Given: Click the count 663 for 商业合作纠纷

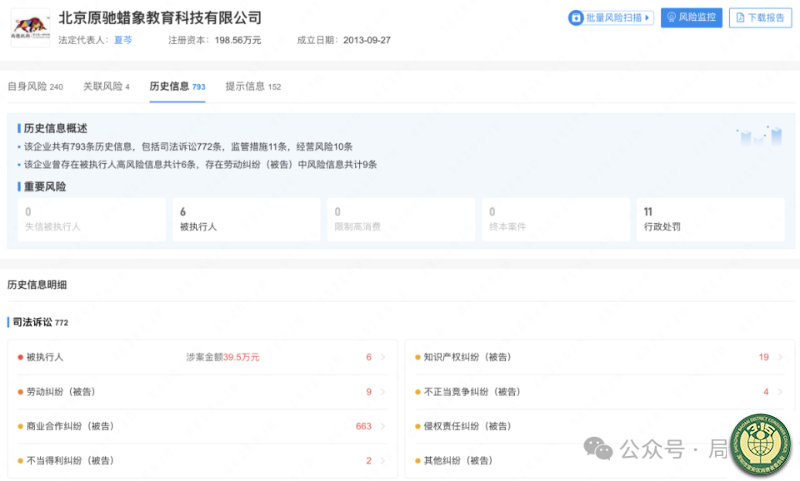Looking at the screenshot, I should pyautogui.click(x=363, y=426).
